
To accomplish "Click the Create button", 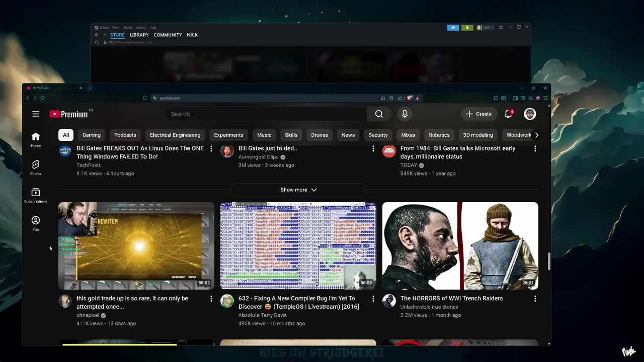I will [478, 114].
